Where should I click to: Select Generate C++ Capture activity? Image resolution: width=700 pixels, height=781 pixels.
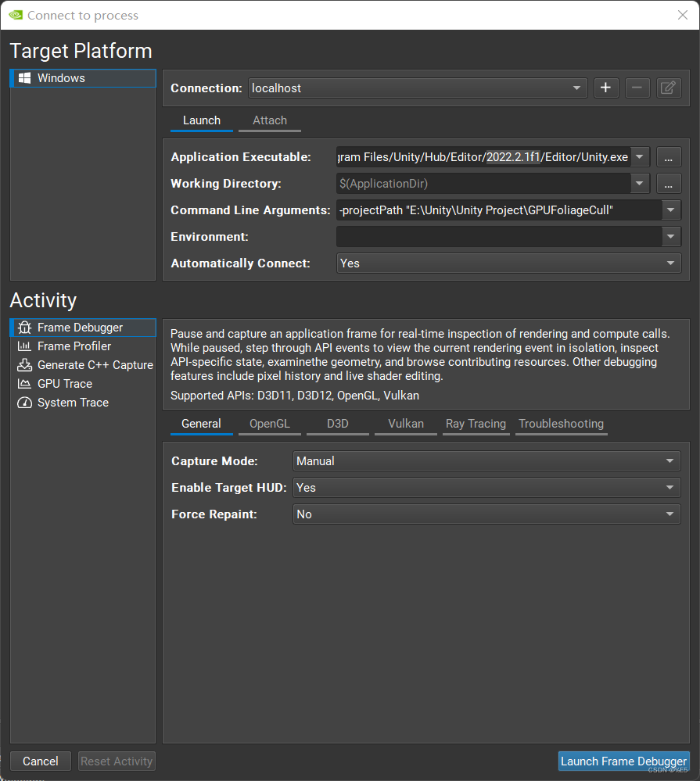point(83,365)
